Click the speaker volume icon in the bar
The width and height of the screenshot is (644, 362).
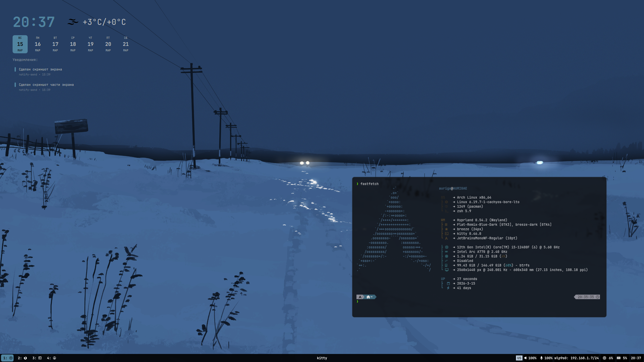tap(526, 358)
